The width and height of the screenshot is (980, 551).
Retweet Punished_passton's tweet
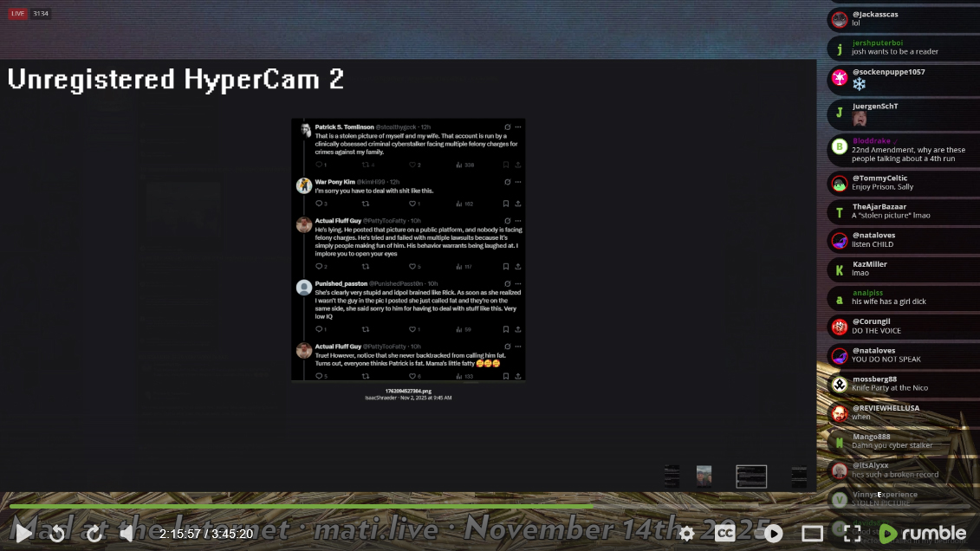click(x=366, y=329)
